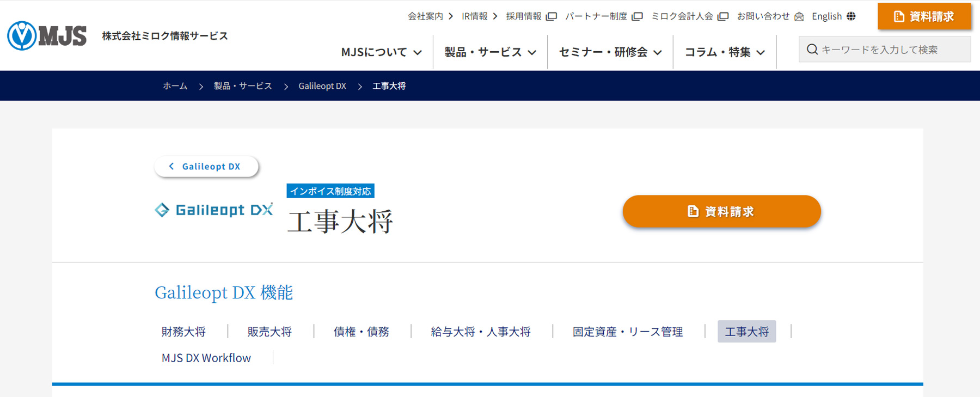Click the MJS logo in the header

[47, 36]
